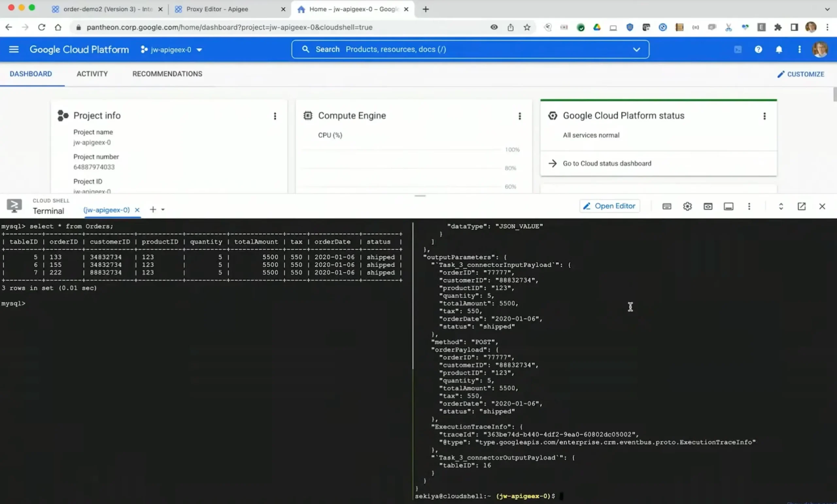The image size is (837, 504).
Task: Open the jw-apigeex-0 project selector dropdown
Action: 171,50
